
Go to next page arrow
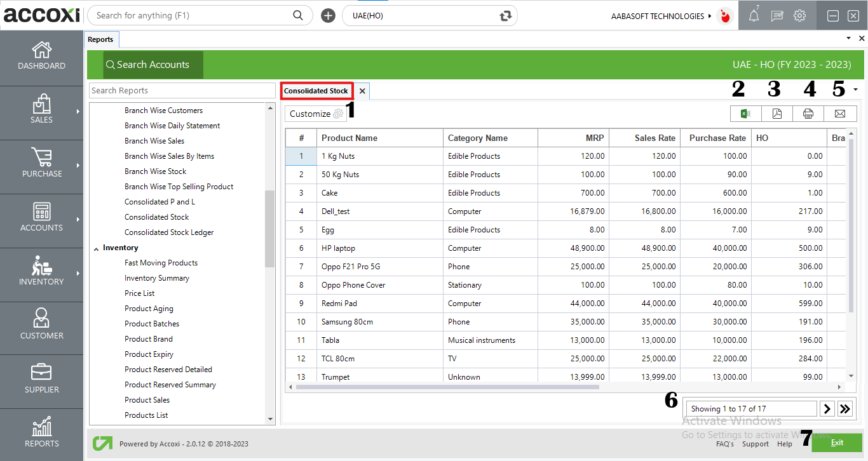827,409
